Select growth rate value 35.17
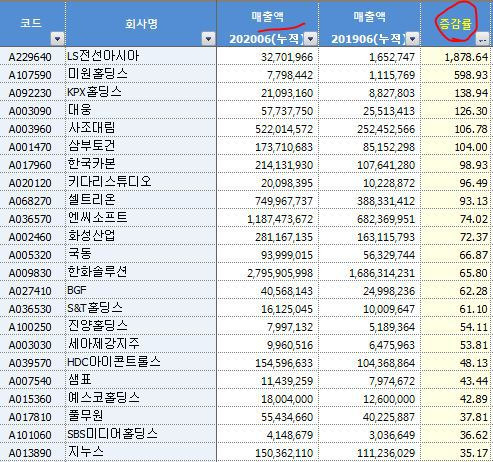493x462 pixels. [x=474, y=453]
